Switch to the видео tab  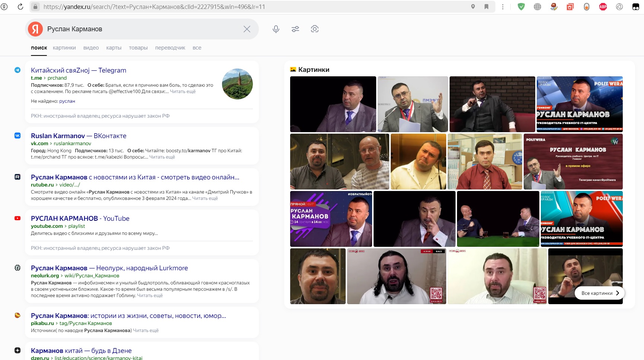(x=91, y=48)
